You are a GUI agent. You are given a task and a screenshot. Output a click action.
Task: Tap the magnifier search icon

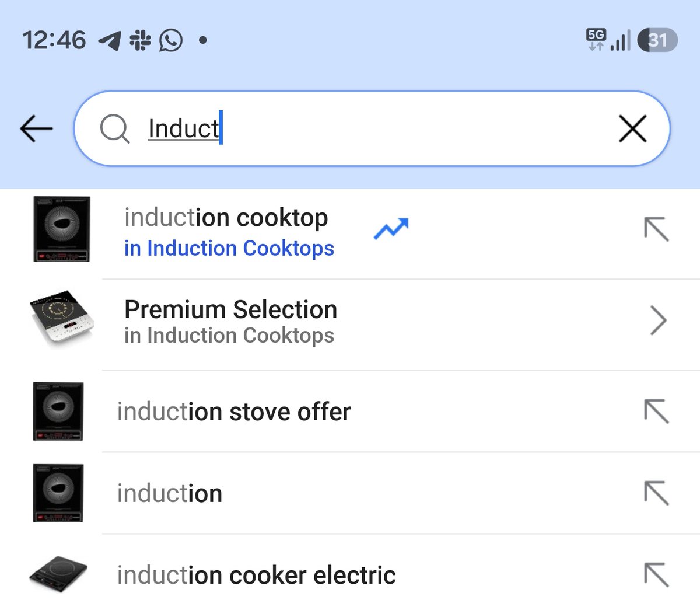(x=114, y=128)
